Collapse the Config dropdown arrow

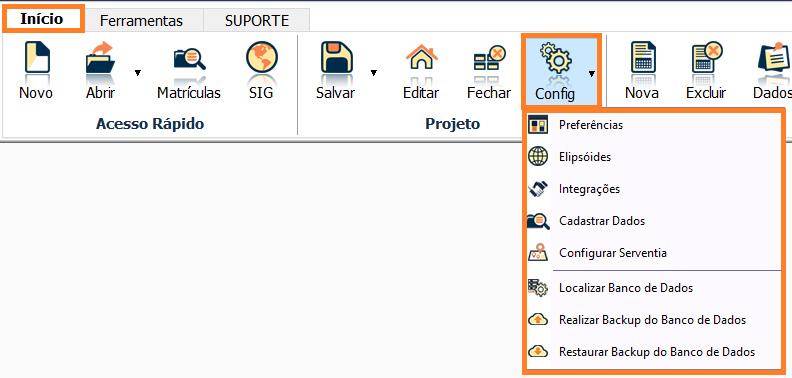coord(591,74)
